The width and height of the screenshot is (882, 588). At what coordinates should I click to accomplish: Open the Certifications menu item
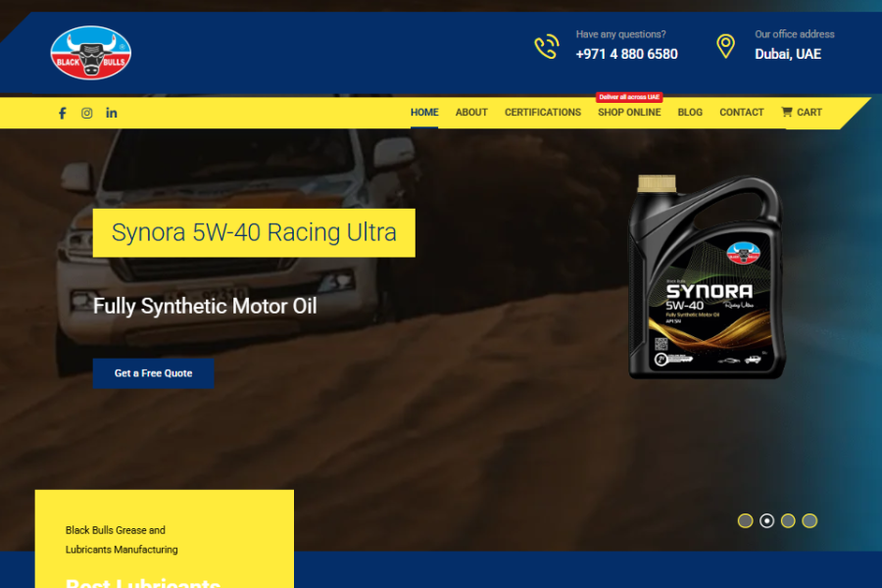coord(543,112)
